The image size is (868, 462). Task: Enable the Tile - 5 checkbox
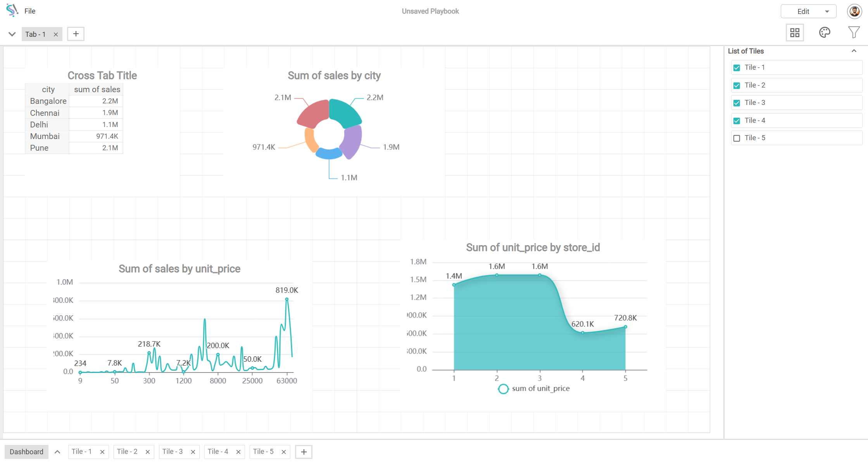coord(737,138)
